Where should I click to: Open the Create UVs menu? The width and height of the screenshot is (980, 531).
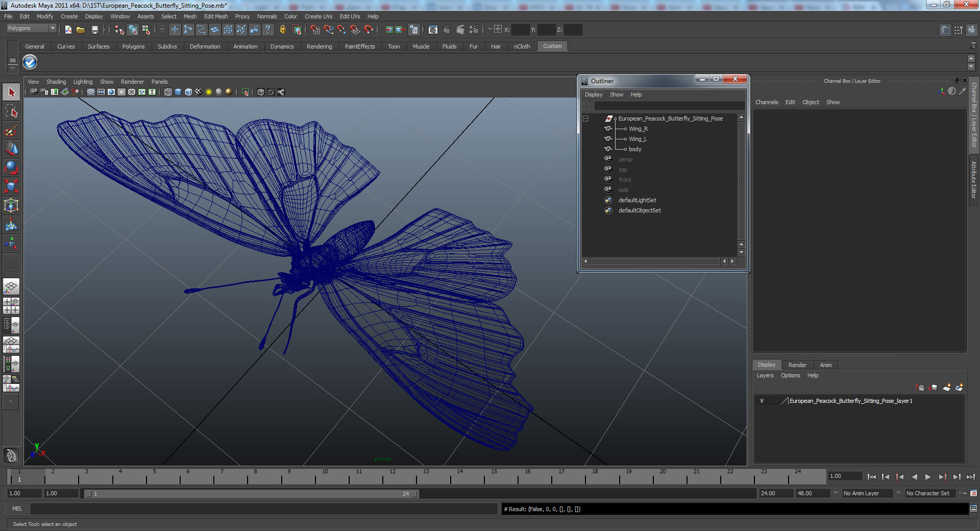pos(318,16)
